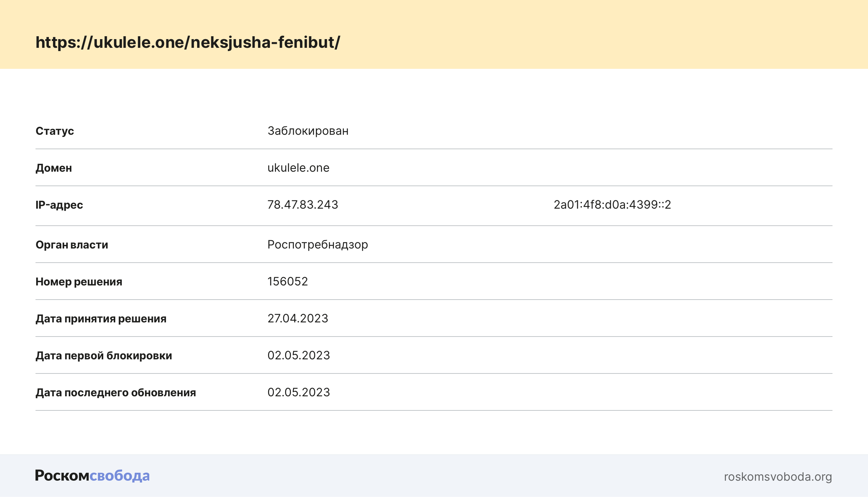Viewport: 868px width, 497px height.
Task: Open the roskomsvoboda.org link
Action: (x=777, y=477)
